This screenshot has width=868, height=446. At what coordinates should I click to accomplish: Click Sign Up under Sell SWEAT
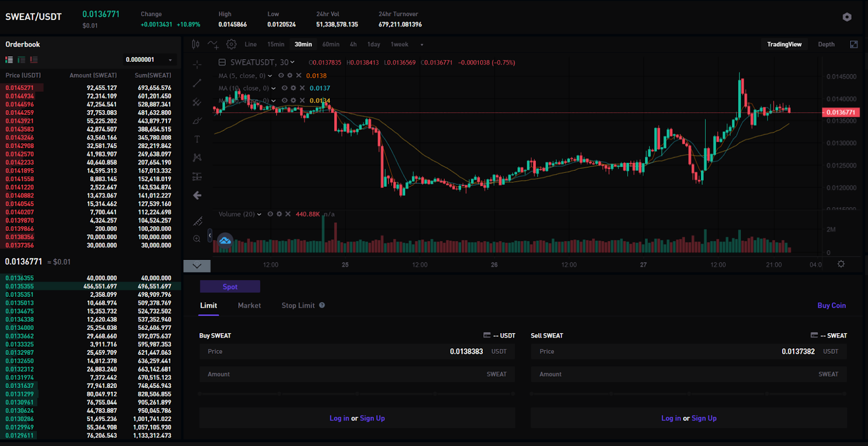click(x=704, y=418)
